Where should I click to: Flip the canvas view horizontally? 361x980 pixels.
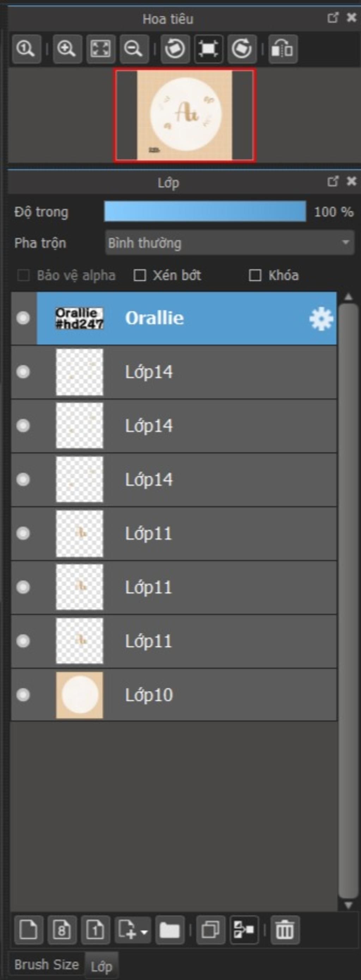(283, 49)
